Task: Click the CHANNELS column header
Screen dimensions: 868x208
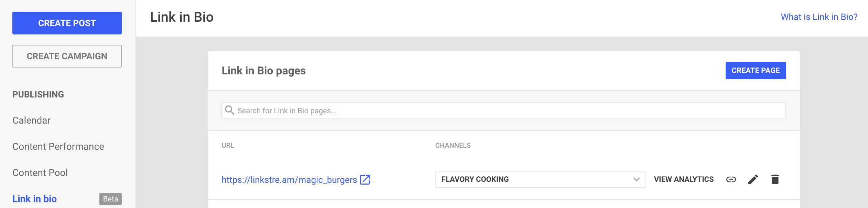Action: pos(453,145)
